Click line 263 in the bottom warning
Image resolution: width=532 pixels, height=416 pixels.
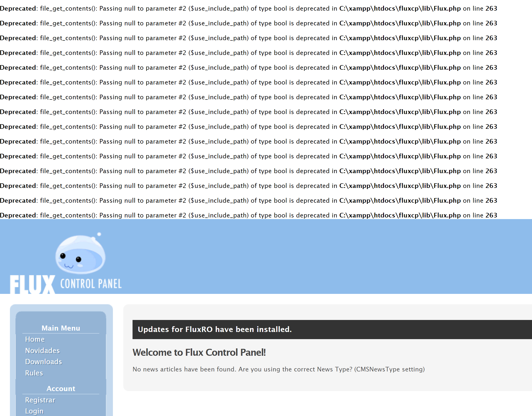(x=491, y=215)
